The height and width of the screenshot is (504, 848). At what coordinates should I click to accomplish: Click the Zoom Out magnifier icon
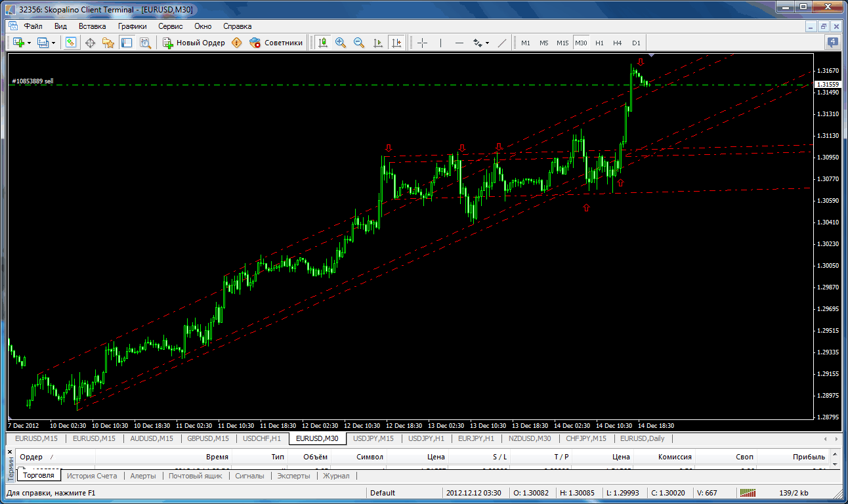(359, 43)
